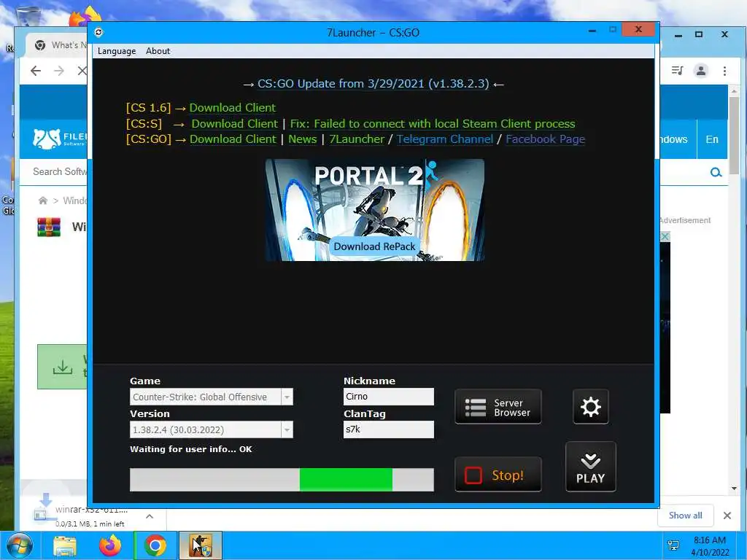
Task: Open the Telegram Channel link
Action: pyautogui.click(x=445, y=139)
